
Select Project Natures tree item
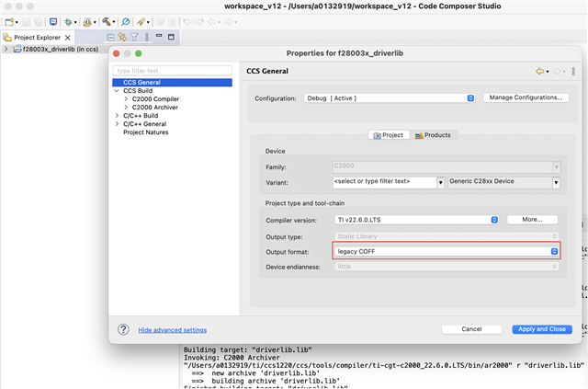(145, 132)
